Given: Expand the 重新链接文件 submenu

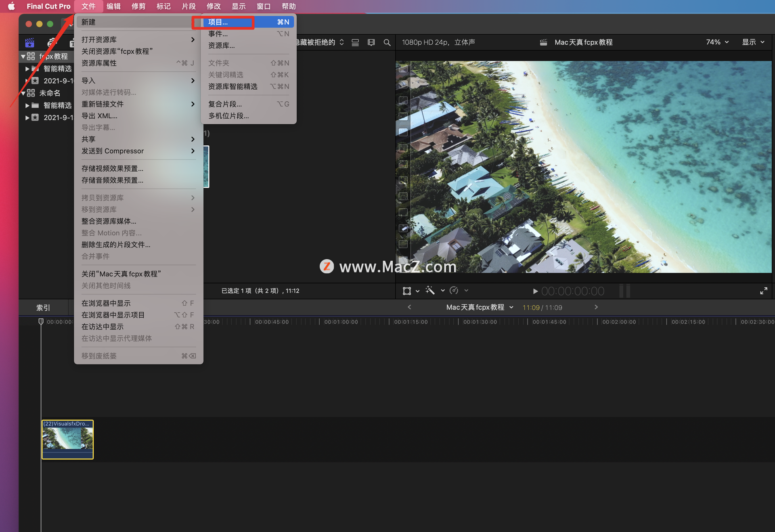Looking at the screenshot, I should pos(138,104).
